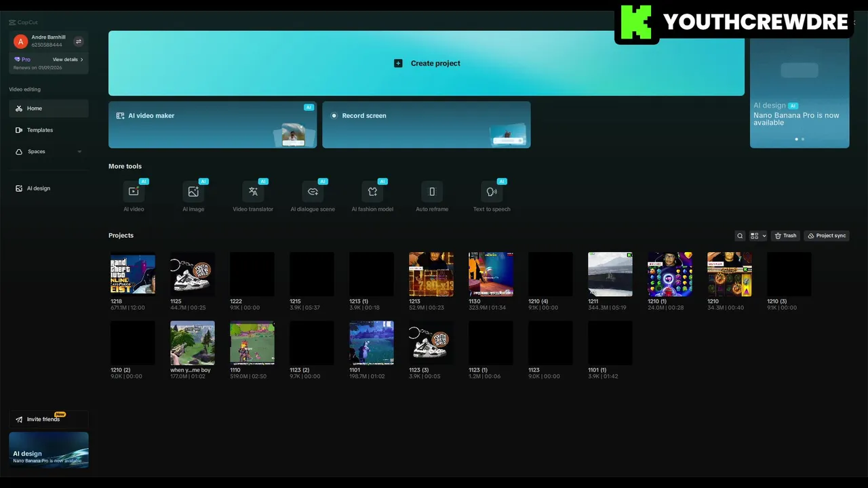Select the AI fashion model tool

pos(372,192)
